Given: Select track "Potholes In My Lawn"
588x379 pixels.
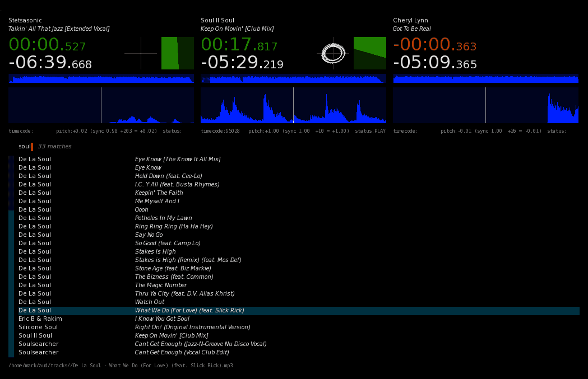Looking at the screenshot, I should click(164, 218).
